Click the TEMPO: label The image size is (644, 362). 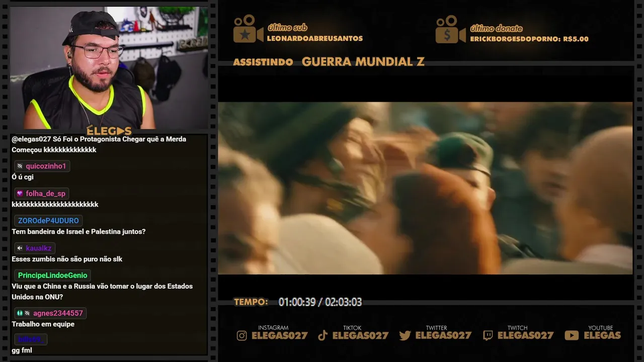(x=251, y=302)
